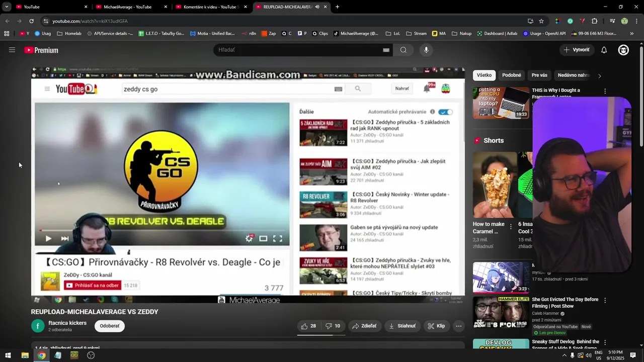Viewport: 644px width, 362px height.
Task: Click the search magnifier button
Action: tap(404, 50)
